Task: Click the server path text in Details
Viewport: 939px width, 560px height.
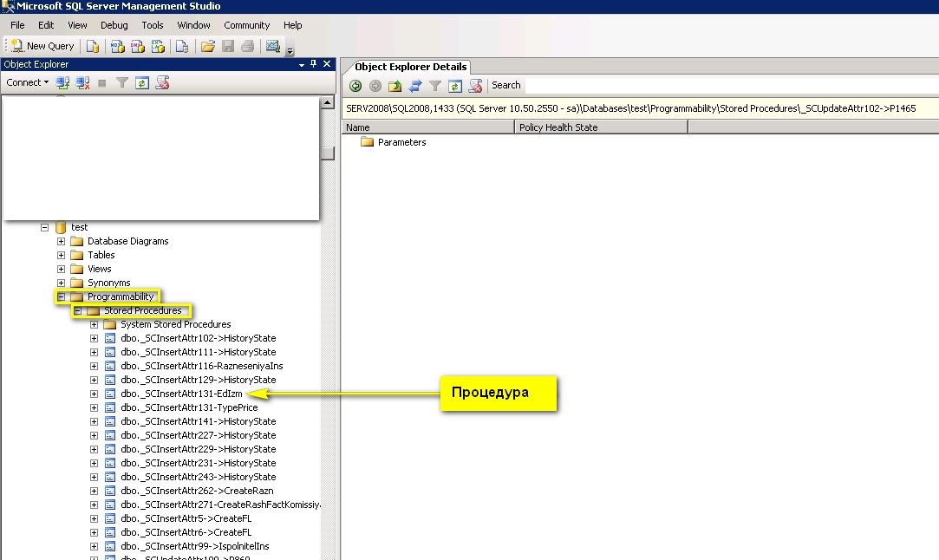Action: coord(631,108)
